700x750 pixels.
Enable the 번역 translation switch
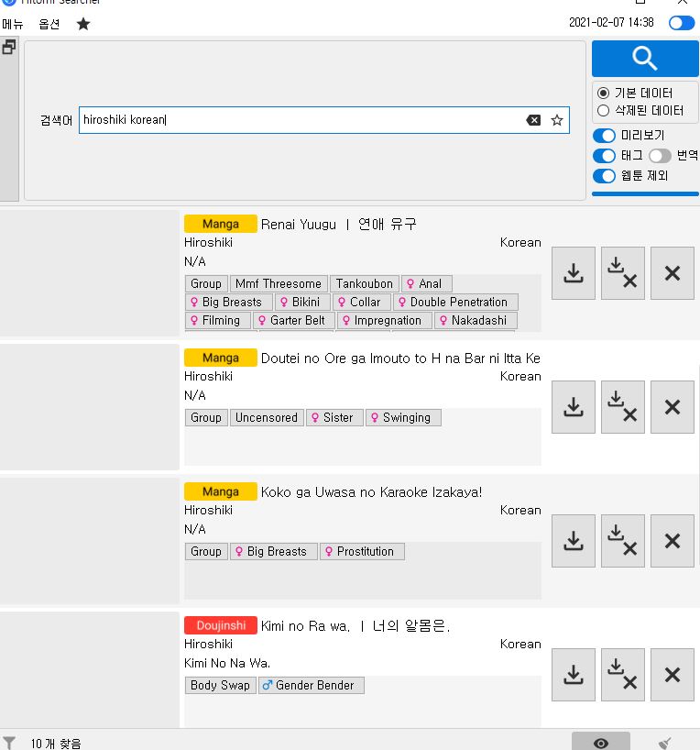point(660,156)
